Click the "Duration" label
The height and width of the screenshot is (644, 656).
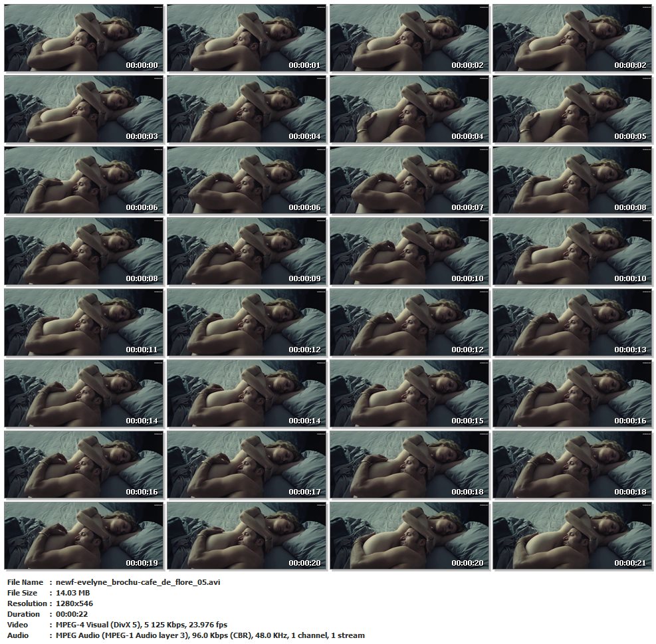click(23, 614)
